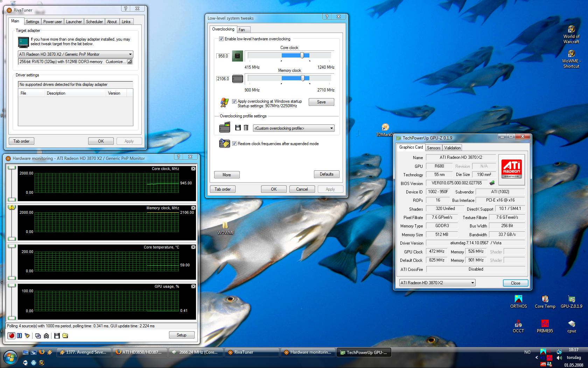Click the Core clock slider handle
The width and height of the screenshot is (588, 368).
click(x=302, y=55)
